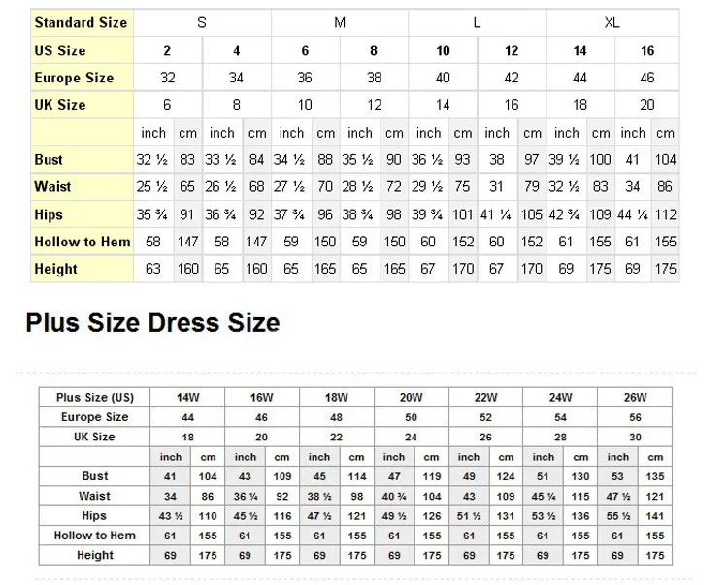Image resolution: width=728 pixels, height=585 pixels.
Task: Select the M size column header
Action: click(340, 22)
